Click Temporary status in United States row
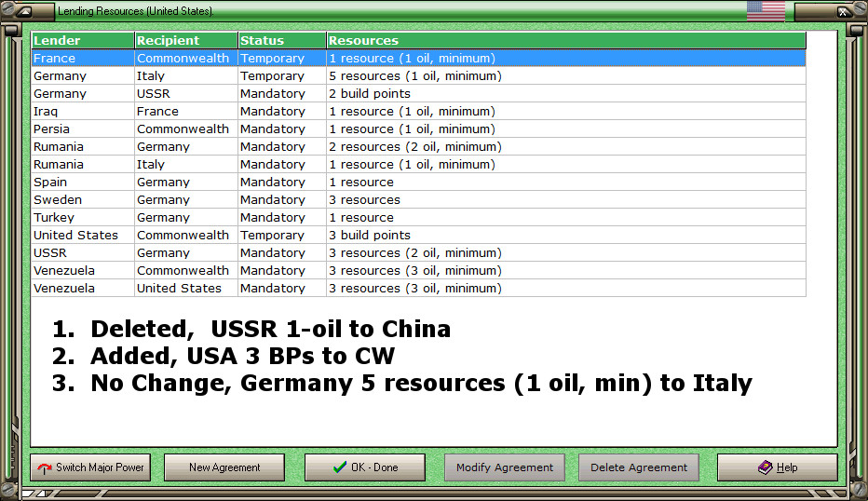The height and width of the screenshot is (501, 868). coord(282,236)
